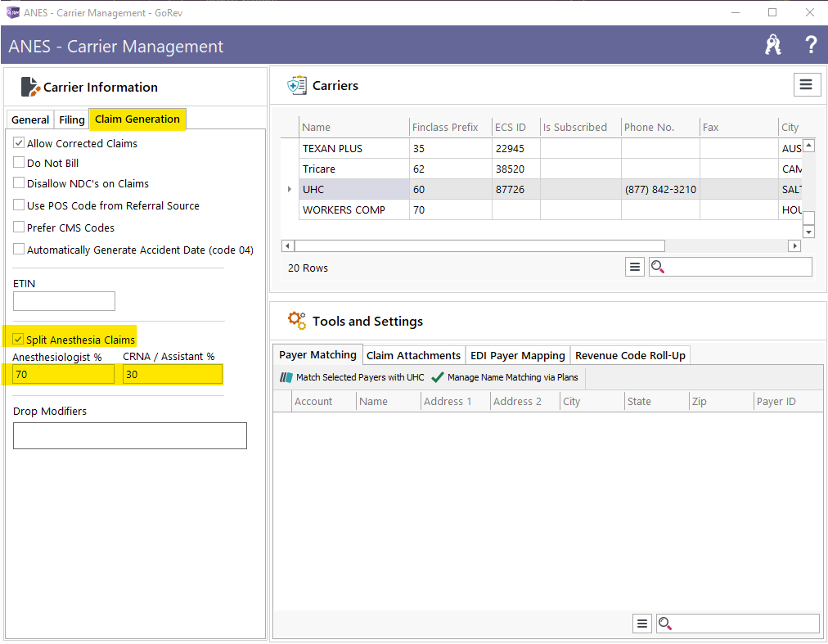Sort payers by State column header

tap(657, 402)
